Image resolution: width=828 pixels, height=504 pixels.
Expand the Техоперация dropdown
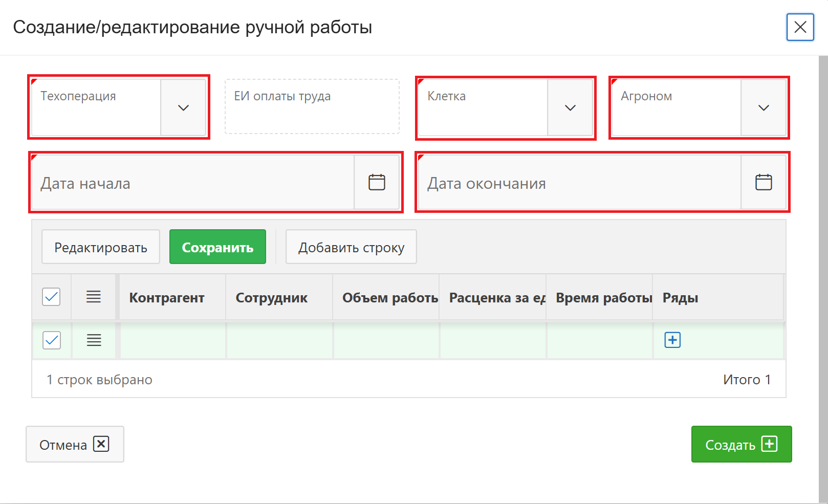183,107
